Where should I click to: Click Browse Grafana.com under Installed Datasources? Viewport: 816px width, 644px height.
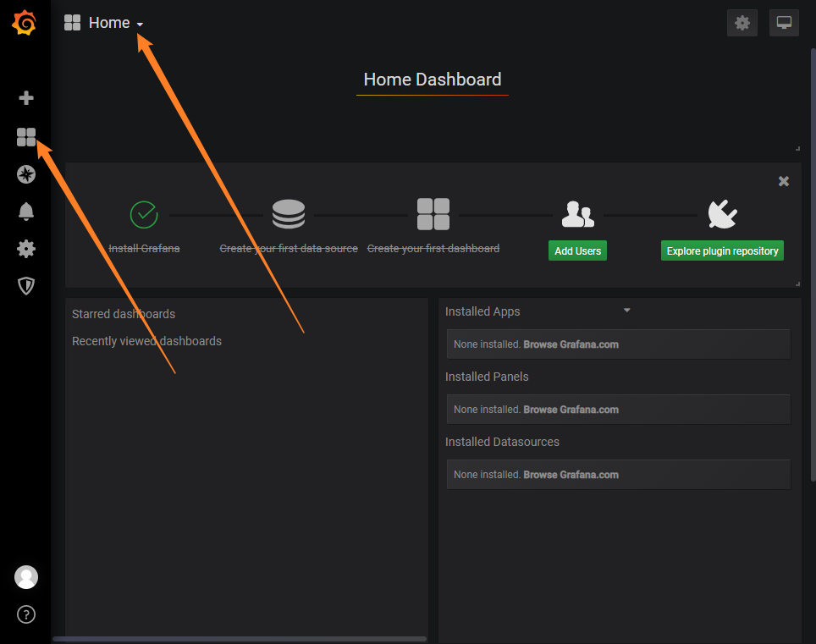tap(571, 475)
